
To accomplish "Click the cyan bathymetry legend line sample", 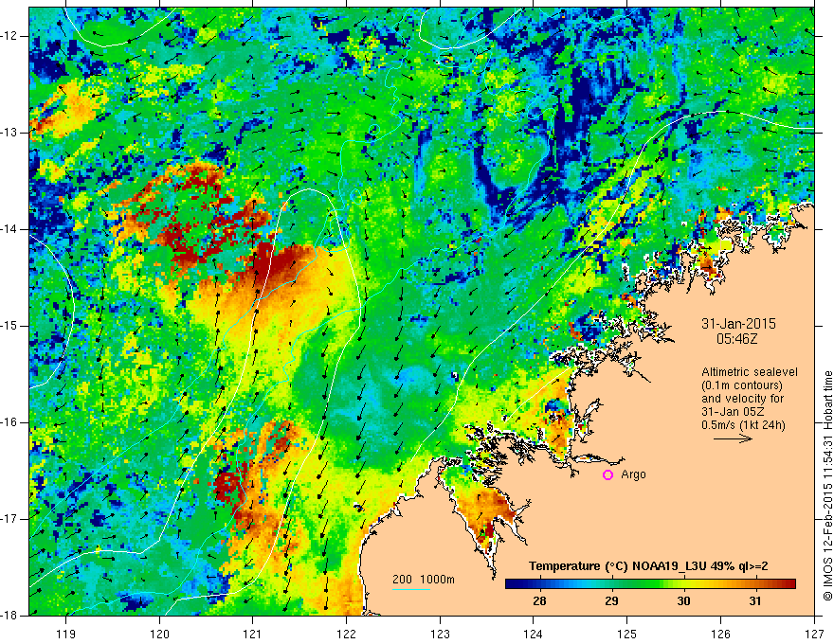I will click(411, 589).
